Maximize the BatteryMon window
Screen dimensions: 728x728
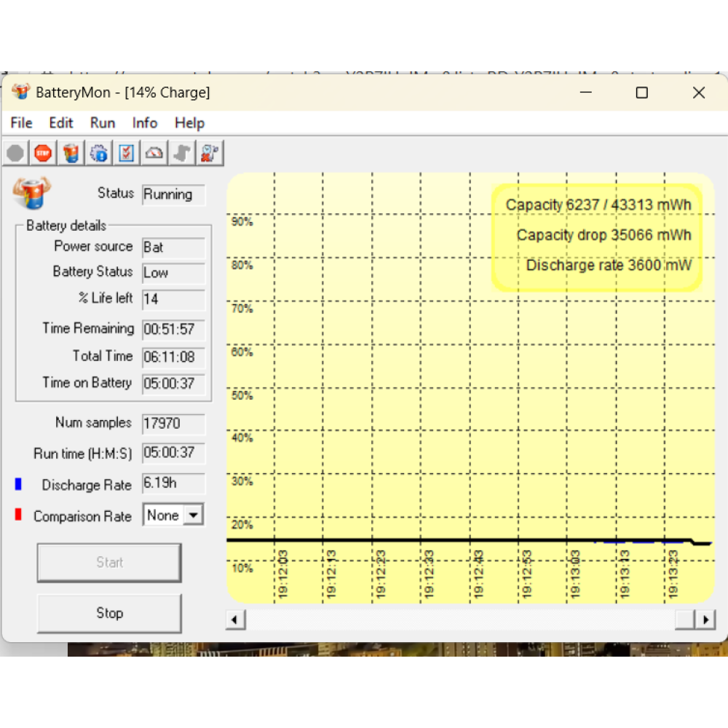tap(641, 92)
